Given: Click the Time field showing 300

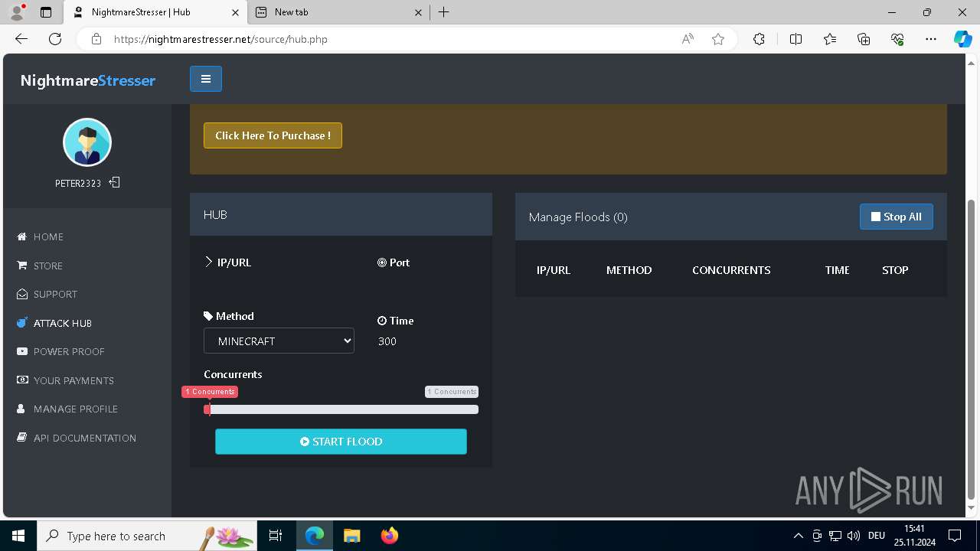Looking at the screenshot, I should (428, 341).
